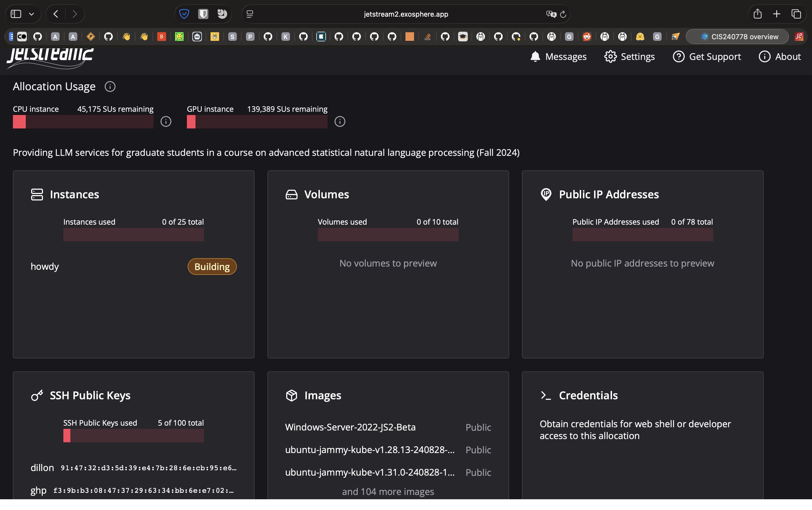This screenshot has height=510, width=812.
Task: Click the Credentials terminal prompt icon
Action: point(546,395)
